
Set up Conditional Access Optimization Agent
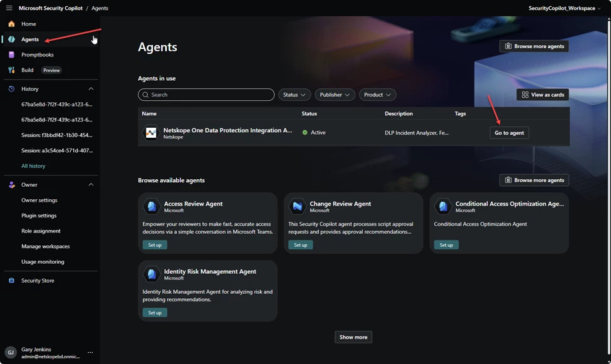click(446, 245)
